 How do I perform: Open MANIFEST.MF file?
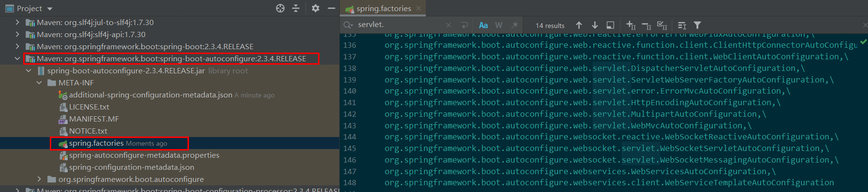coord(94,119)
